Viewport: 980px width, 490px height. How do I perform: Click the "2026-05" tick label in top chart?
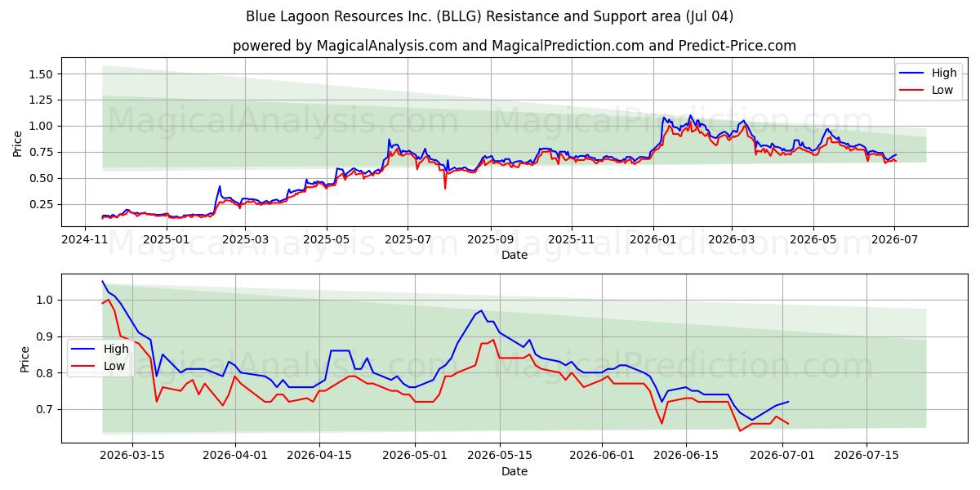point(813,239)
